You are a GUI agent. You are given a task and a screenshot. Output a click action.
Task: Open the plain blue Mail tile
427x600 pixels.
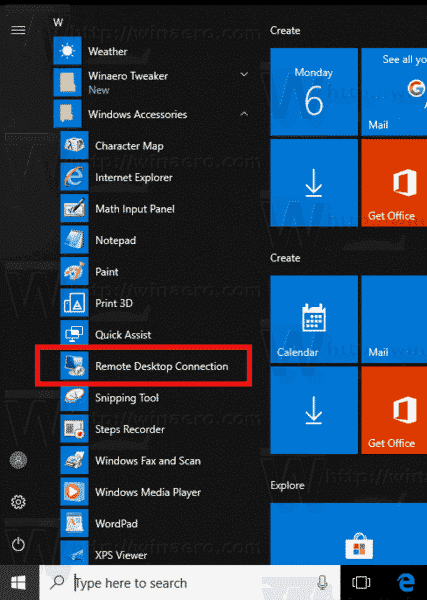pos(394,319)
